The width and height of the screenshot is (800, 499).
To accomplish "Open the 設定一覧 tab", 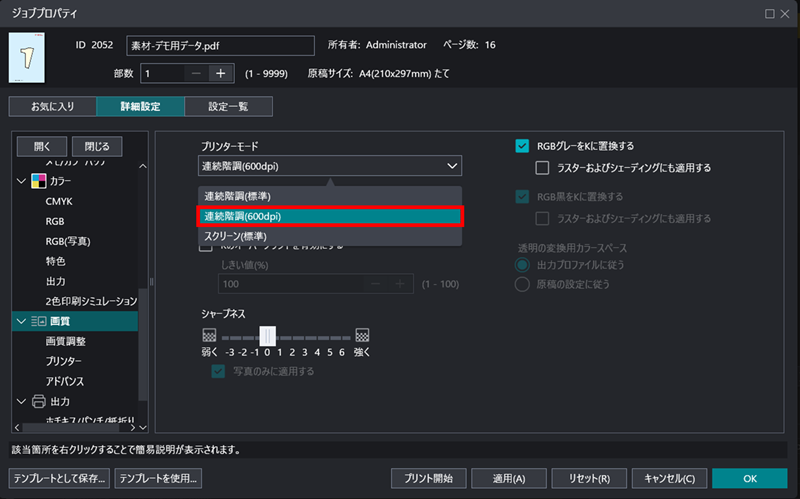I will [x=228, y=106].
